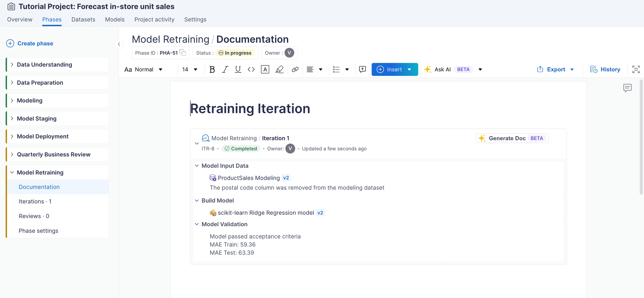Screen dimensions: 644x298
Task: Insert a hyperlink into the document
Action: pos(295,69)
